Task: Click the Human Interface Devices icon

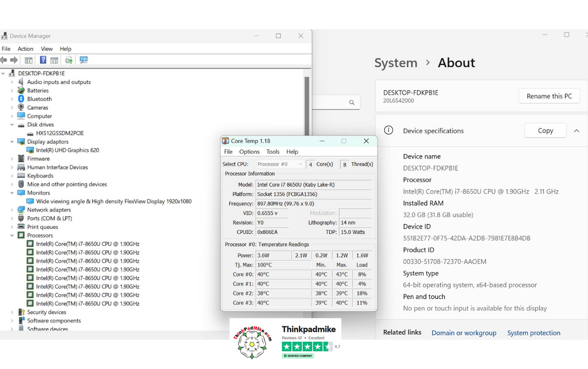Action: coord(21,167)
